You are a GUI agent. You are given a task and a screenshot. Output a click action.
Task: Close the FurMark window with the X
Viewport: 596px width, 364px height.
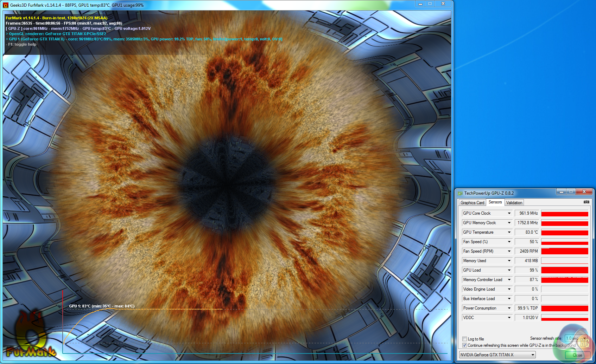(443, 4)
